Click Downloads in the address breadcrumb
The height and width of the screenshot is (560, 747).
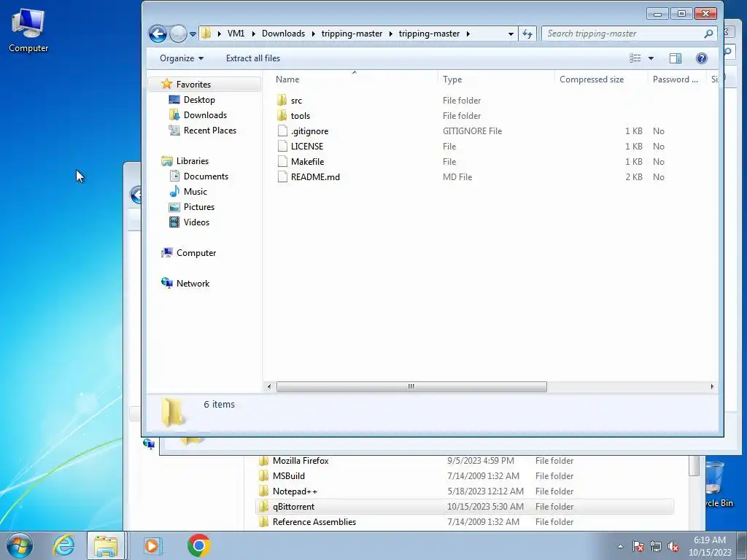pyautogui.click(x=283, y=34)
